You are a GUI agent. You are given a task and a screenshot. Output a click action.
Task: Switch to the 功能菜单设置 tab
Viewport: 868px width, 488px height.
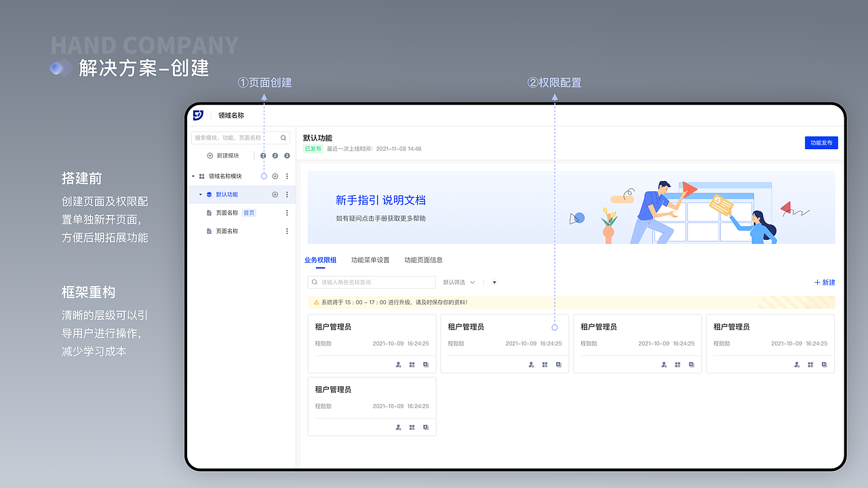(371, 260)
